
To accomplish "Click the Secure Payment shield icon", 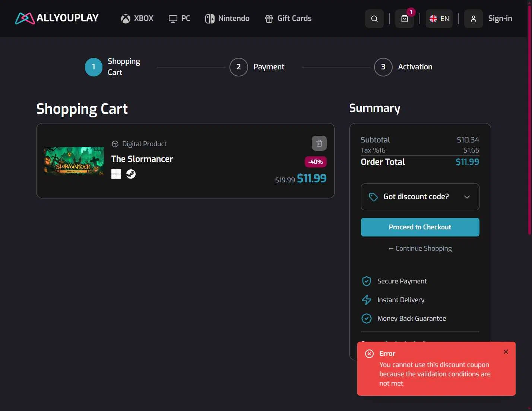I will 367,281.
